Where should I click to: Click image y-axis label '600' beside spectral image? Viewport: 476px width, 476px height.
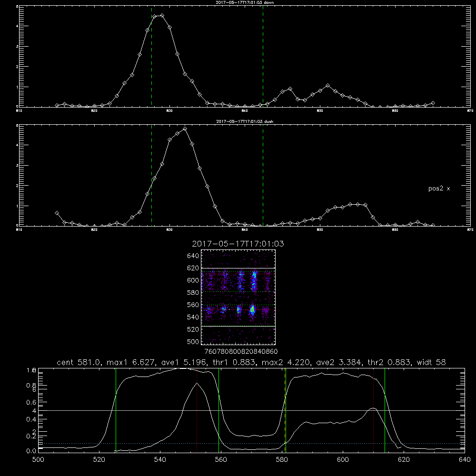click(x=193, y=280)
